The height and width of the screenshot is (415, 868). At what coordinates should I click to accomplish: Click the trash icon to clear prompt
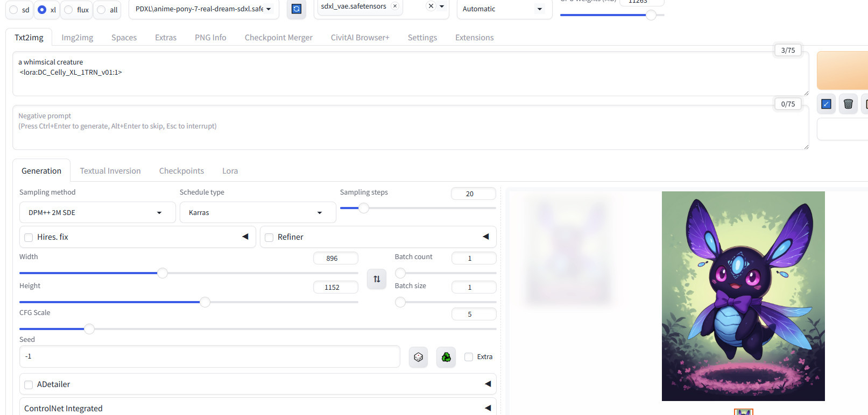pyautogui.click(x=848, y=104)
